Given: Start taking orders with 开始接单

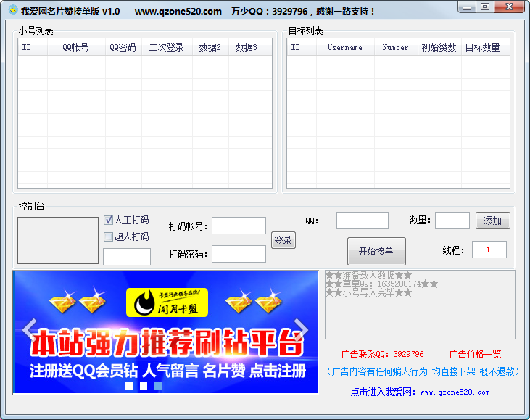Looking at the screenshot, I should pyautogui.click(x=376, y=251).
